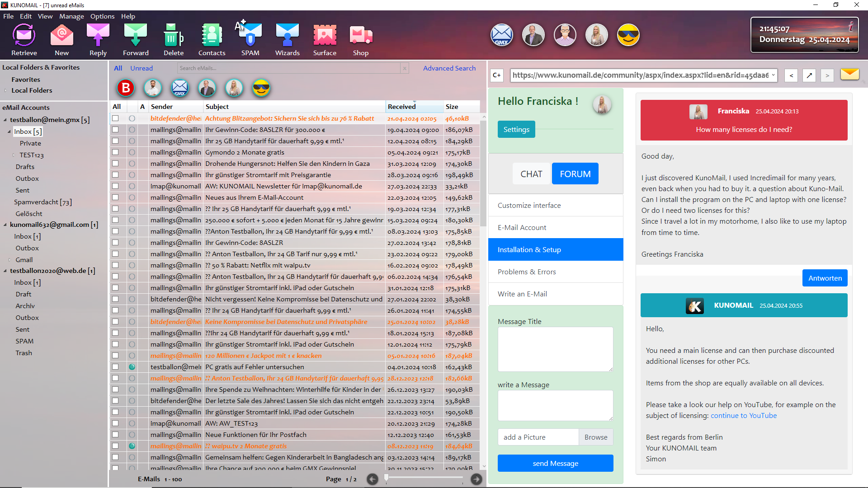The height and width of the screenshot is (488, 868).
Task: Focus the Search eMails input field
Action: (289, 68)
